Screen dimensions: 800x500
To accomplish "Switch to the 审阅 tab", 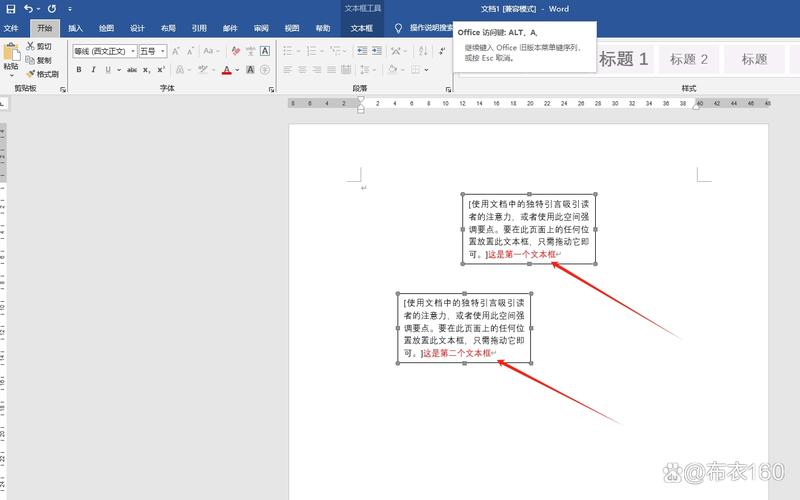I will tap(261, 29).
